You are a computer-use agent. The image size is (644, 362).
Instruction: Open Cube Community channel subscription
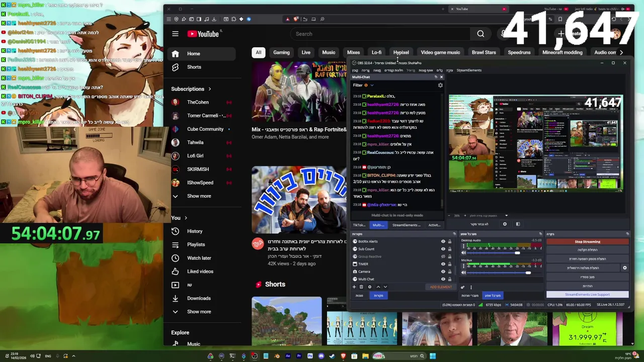(x=205, y=129)
